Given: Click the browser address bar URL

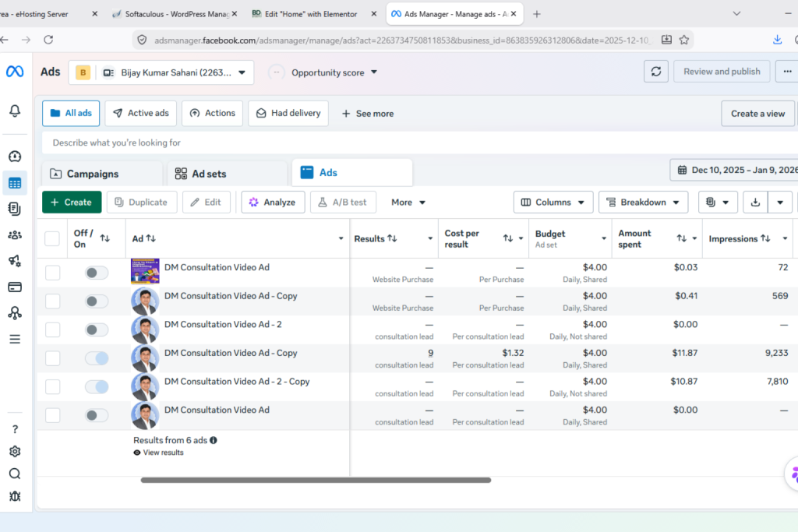Looking at the screenshot, I should tap(402, 41).
